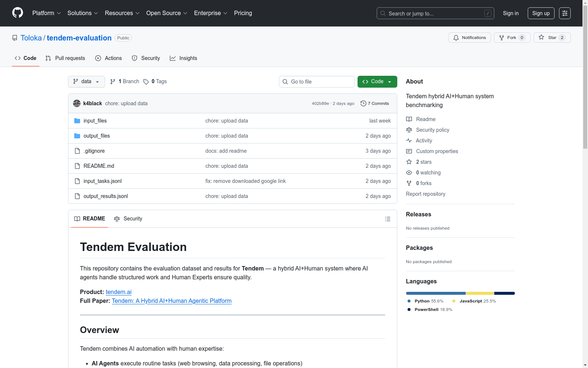Click the star icon beside 2 stars
The width and height of the screenshot is (588, 368).
coord(409,162)
